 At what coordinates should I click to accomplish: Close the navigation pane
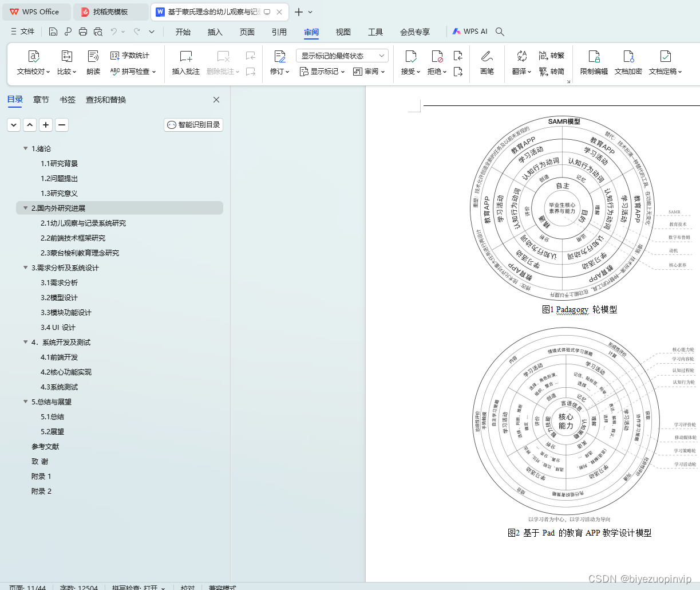click(216, 100)
